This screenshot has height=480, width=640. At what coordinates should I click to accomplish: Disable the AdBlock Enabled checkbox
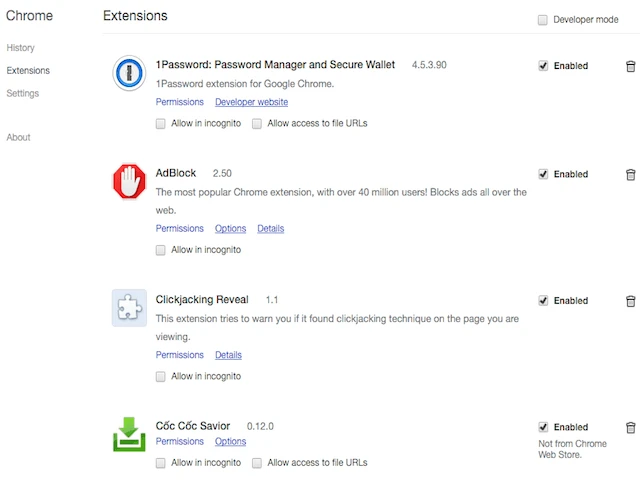[x=543, y=174]
